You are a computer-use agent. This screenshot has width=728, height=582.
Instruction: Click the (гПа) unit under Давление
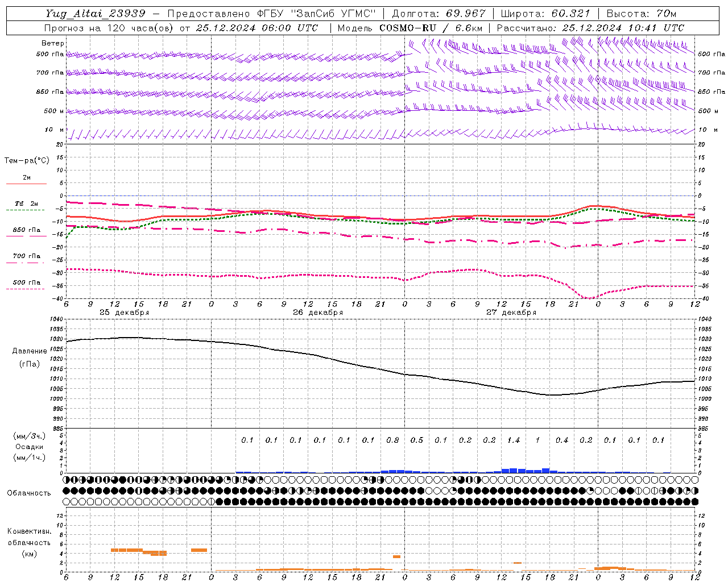click(x=29, y=364)
